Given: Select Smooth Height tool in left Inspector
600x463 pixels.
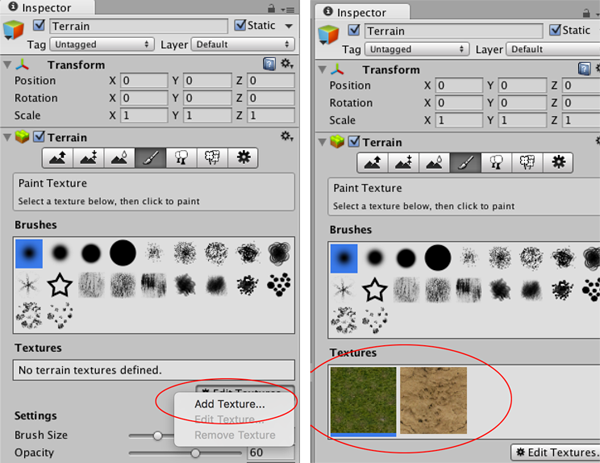Looking at the screenshot, I should tap(120, 158).
